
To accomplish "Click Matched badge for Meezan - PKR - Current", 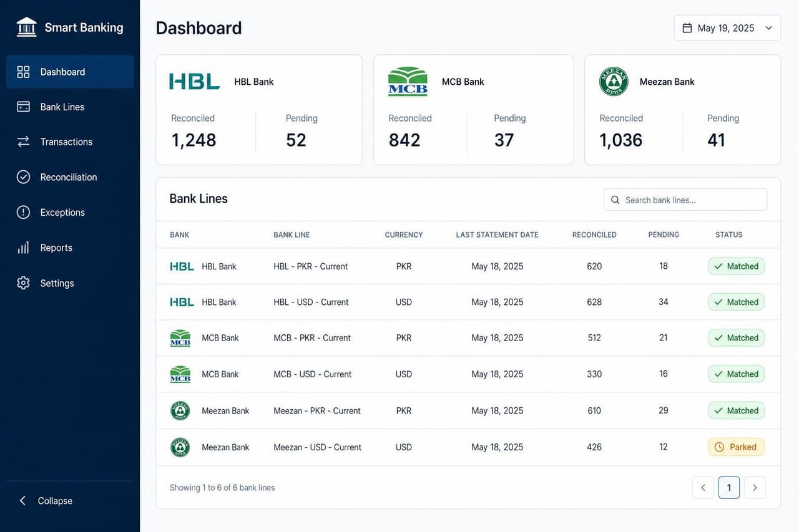I will pyautogui.click(x=736, y=410).
